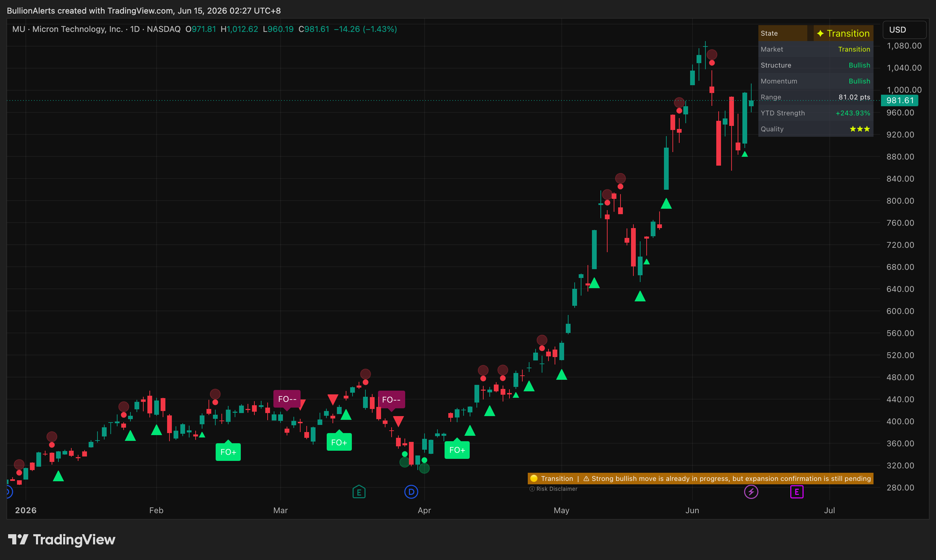Click the red down-triangle below FO-- in late March
Screen dimensions: 936x560
(398, 421)
